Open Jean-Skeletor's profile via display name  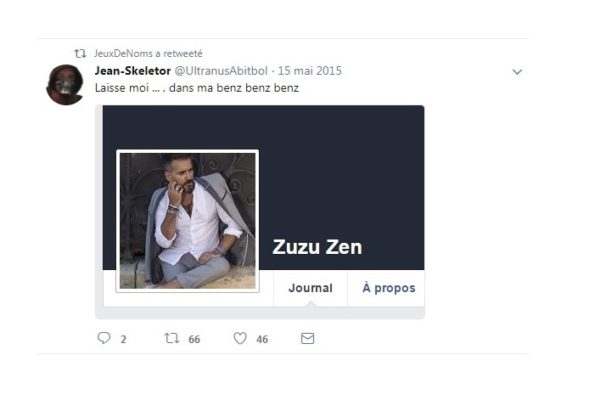point(132,71)
